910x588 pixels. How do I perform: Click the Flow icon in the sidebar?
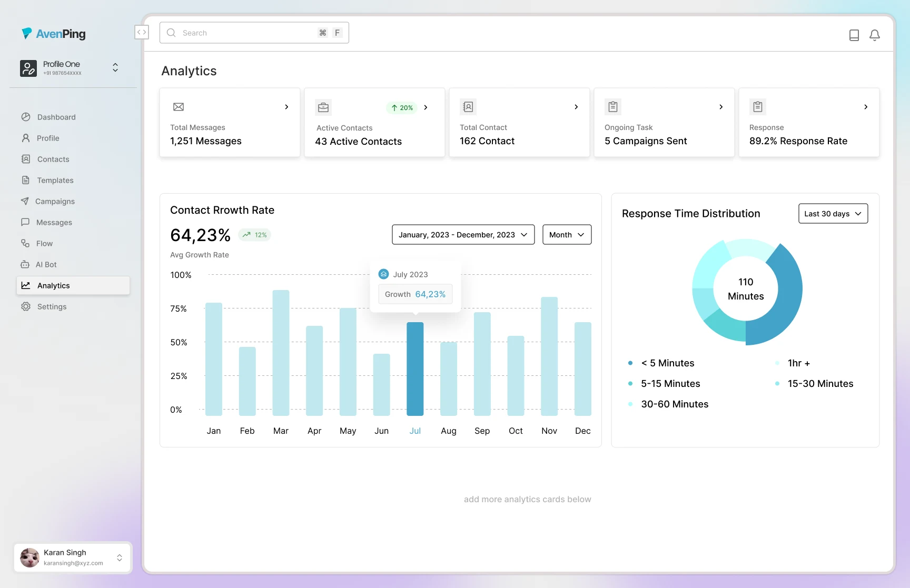coord(25,243)
